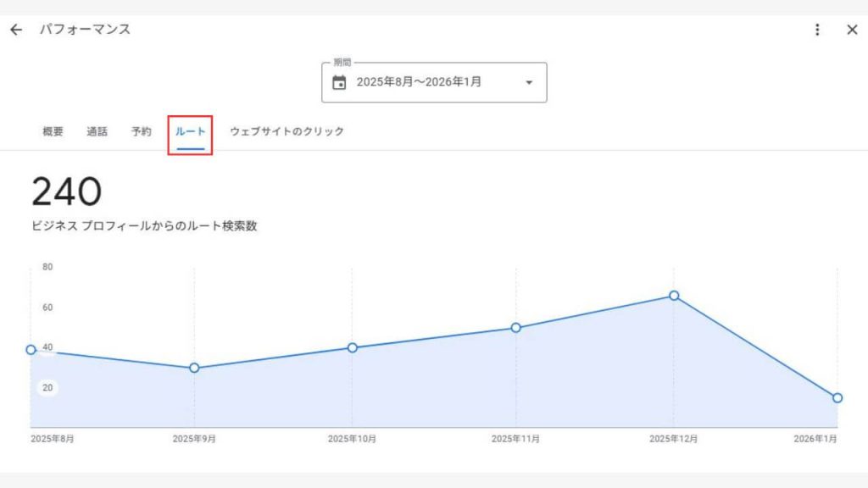Click the 2025年10月 data point marker
The height and width of the screenshot is (488, 868).
tap(353, 347)
